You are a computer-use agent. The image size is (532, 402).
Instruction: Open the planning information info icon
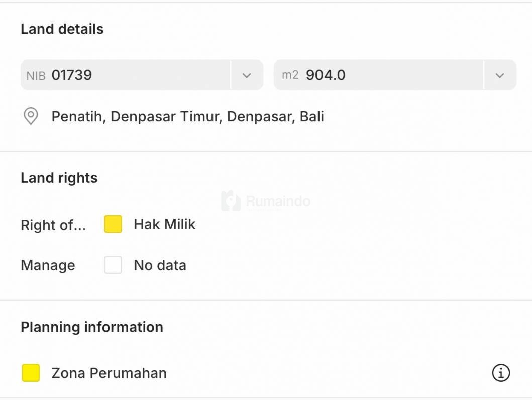point(500,373)
